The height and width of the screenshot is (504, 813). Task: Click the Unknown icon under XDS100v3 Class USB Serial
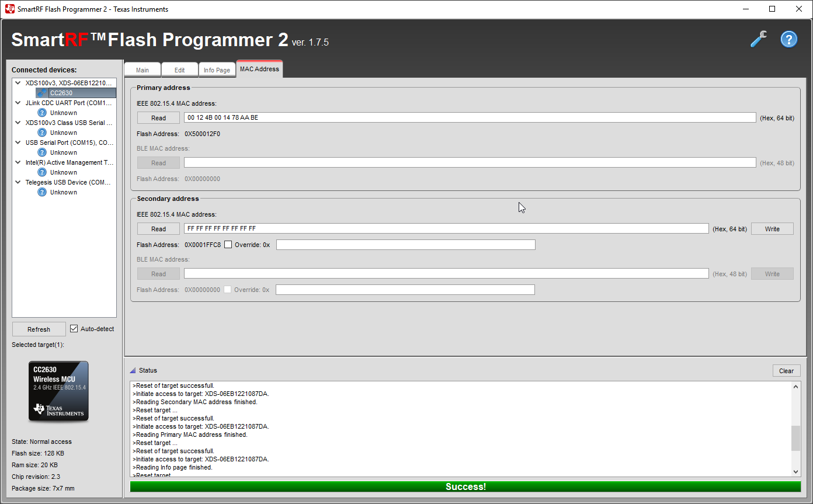click(42, 133)
